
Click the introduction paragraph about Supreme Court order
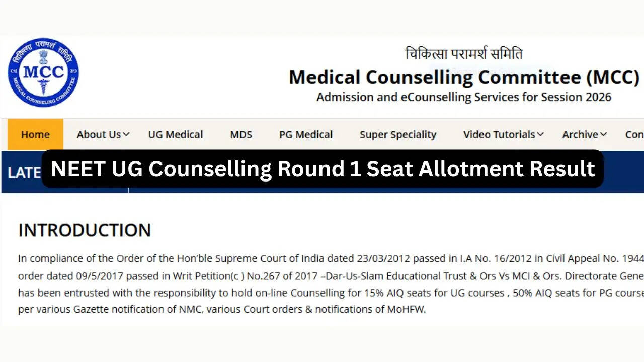point(331,284)
